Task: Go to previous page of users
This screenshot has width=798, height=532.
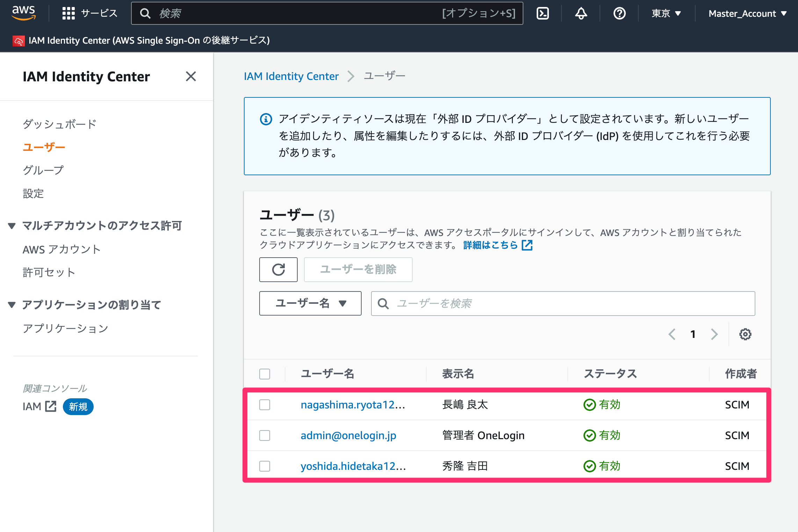Action: tap(672, 334)
